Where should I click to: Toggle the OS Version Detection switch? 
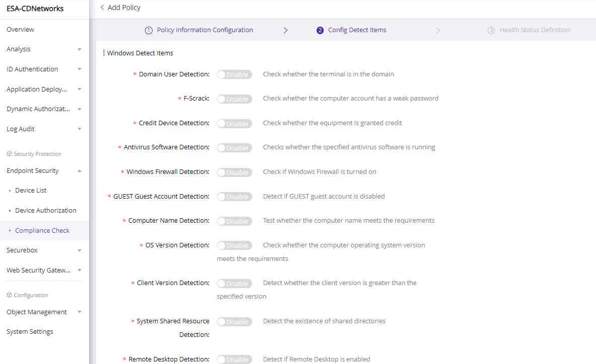tap(234, 245)
